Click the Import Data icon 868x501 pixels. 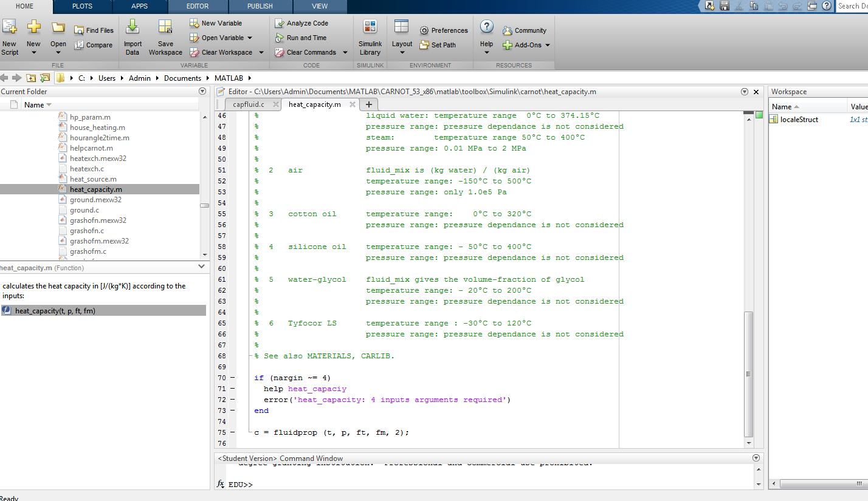pyautogui.click(x=133, y=27)
